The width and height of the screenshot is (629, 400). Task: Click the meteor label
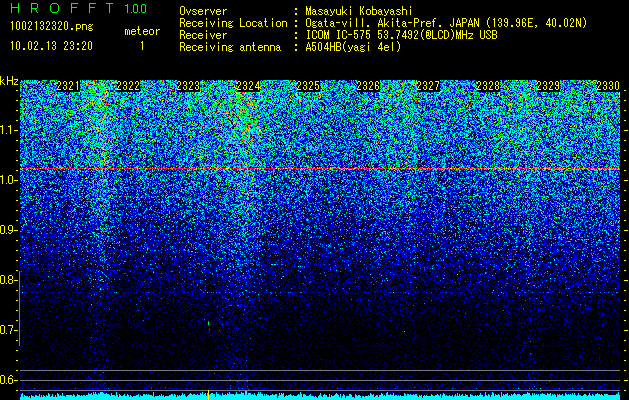[x=142, y=31]
